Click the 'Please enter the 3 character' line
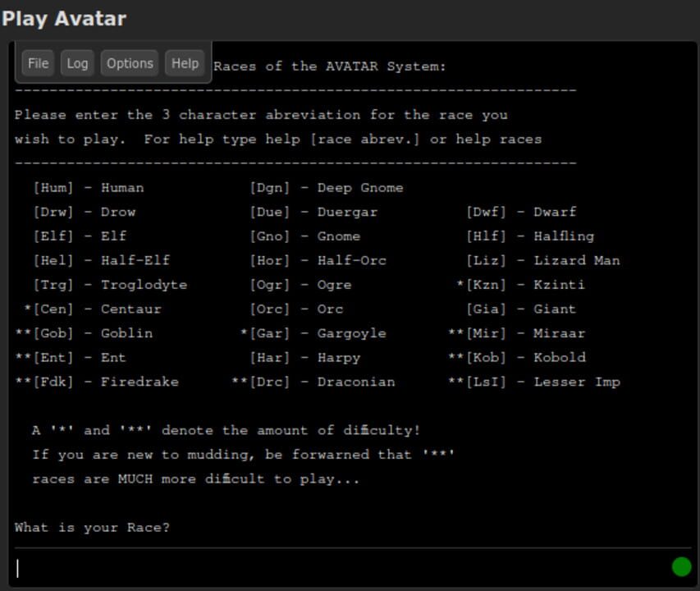The height and width of the screenshot is (591, 700). 261,115
